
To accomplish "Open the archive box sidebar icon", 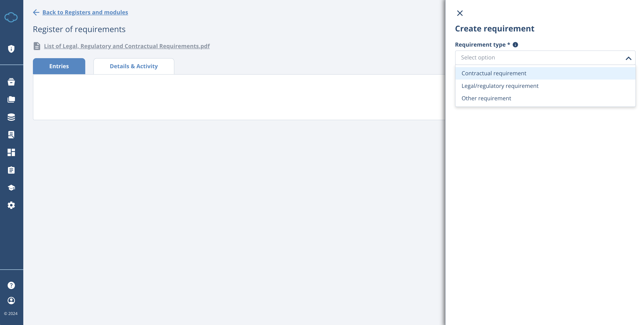I will click(11, 82).
